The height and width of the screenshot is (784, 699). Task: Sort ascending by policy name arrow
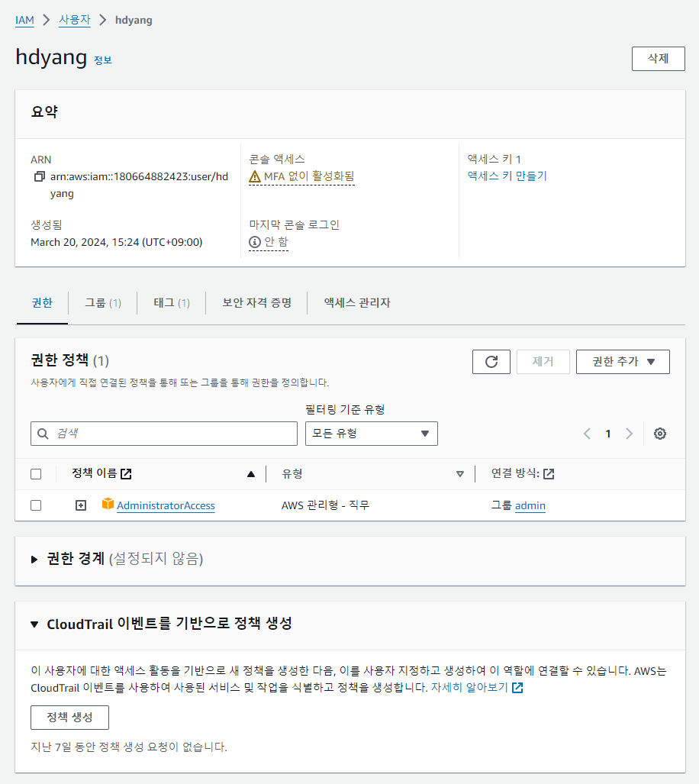coord(251,474)
